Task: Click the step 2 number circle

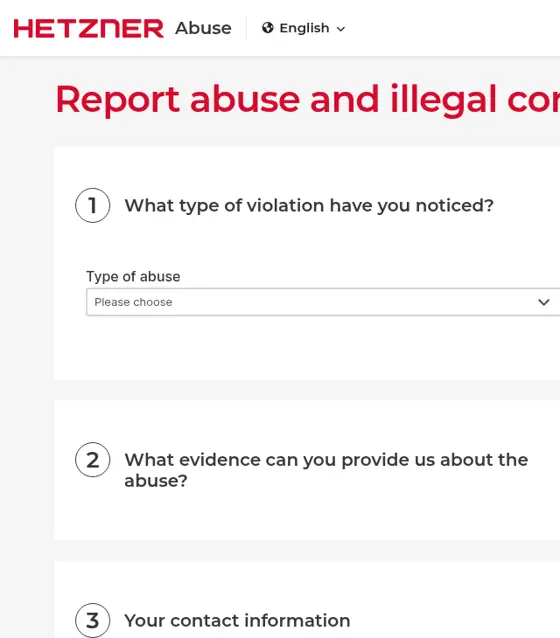Action: [92, 460]
